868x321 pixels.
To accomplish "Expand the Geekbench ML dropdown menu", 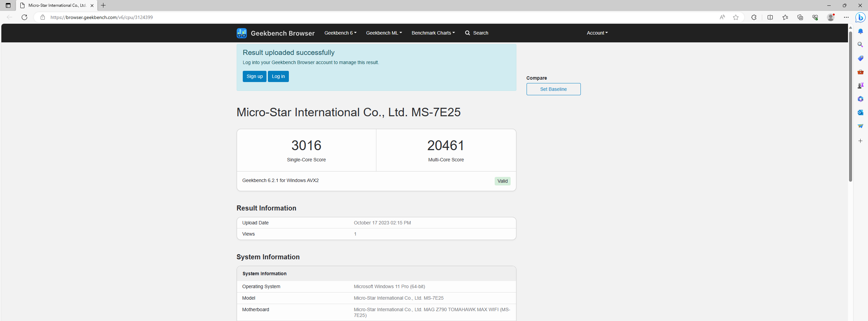I will [384, 33].
